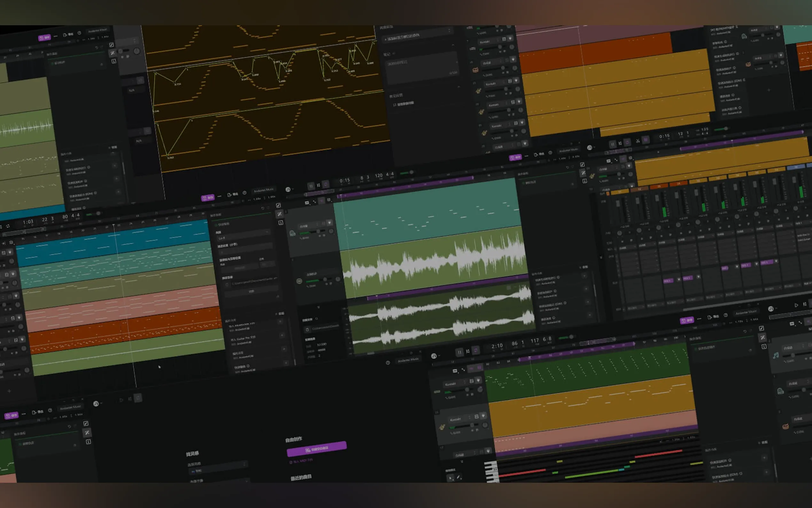Screen dimensions: 812x508
Task: Click the pencil tool below the piano roll tracks
Action: tap(458, 477)
